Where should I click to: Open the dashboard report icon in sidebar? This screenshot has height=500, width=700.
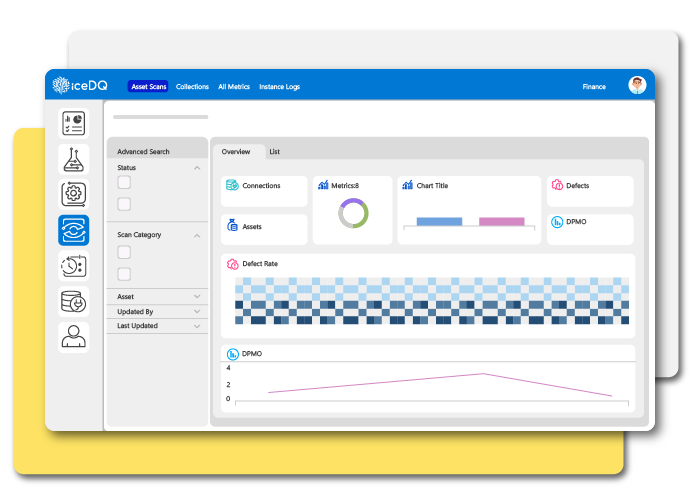(73, 123)
